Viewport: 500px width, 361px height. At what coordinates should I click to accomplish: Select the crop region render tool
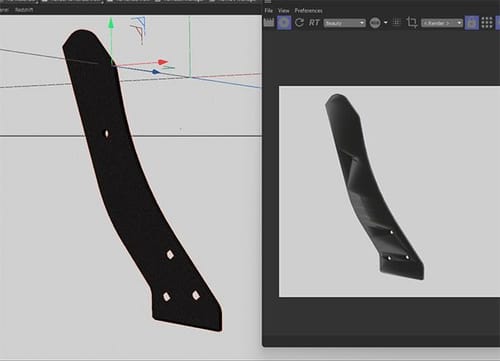[x=412, y=23]
